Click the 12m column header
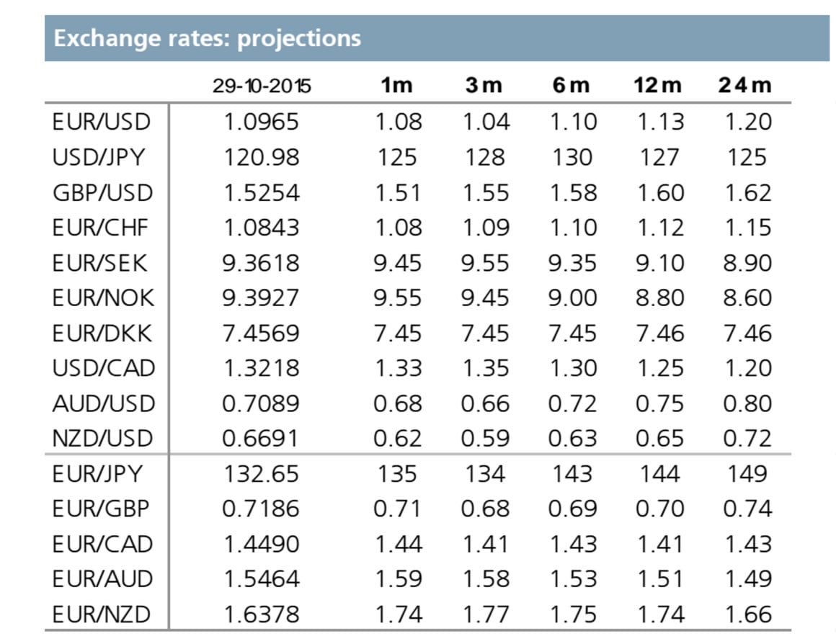The height and width of the screenshot is (644, 836). (x=658, y=86)
